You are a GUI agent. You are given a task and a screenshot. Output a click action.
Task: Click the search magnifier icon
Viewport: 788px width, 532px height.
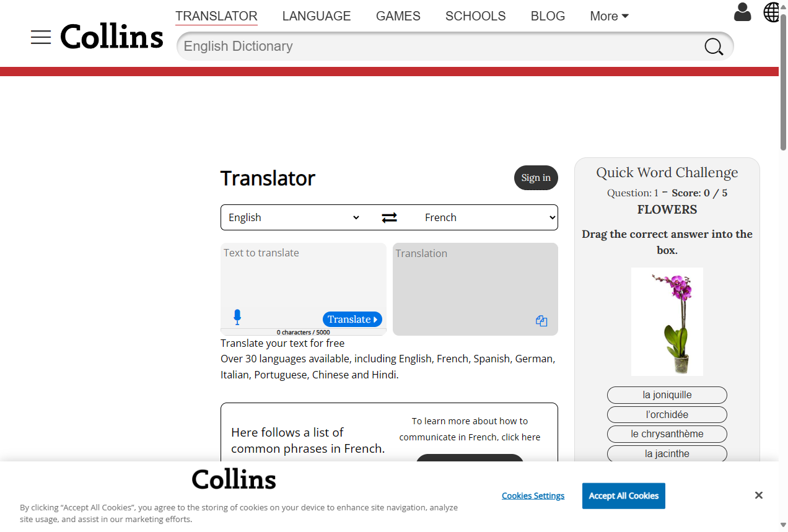[713, 46]
